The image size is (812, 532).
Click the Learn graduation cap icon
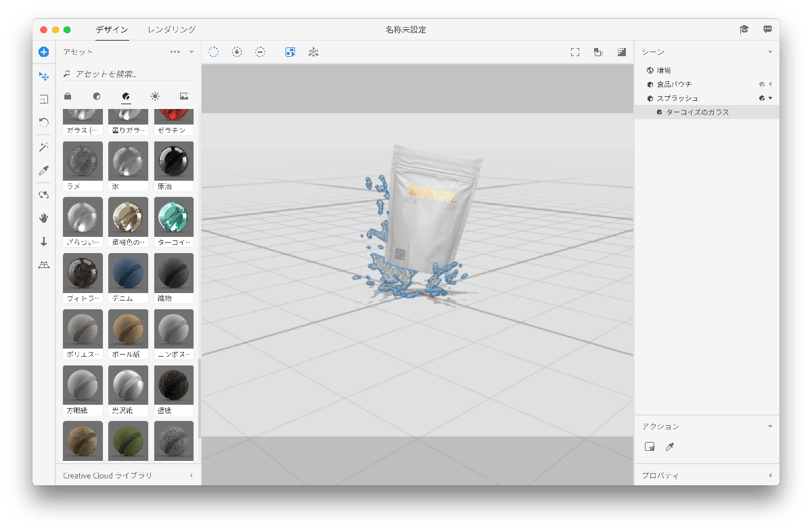pos(744,29)
